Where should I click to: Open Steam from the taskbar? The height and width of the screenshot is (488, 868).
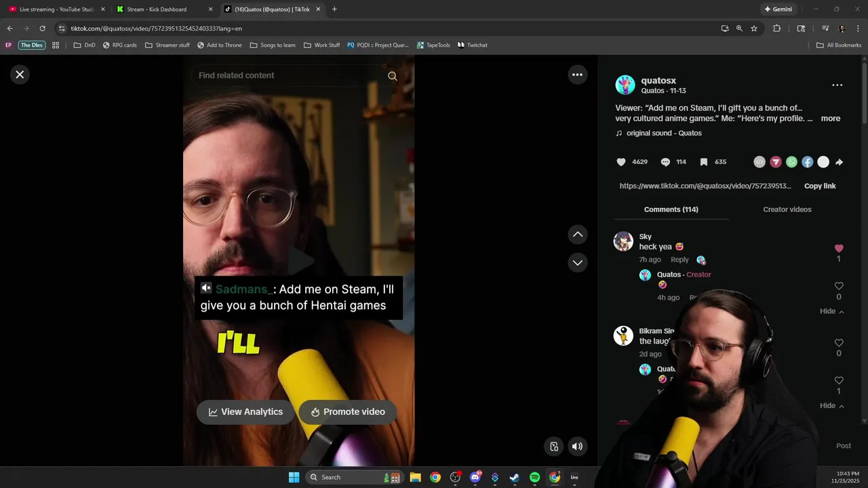[515, 477]
